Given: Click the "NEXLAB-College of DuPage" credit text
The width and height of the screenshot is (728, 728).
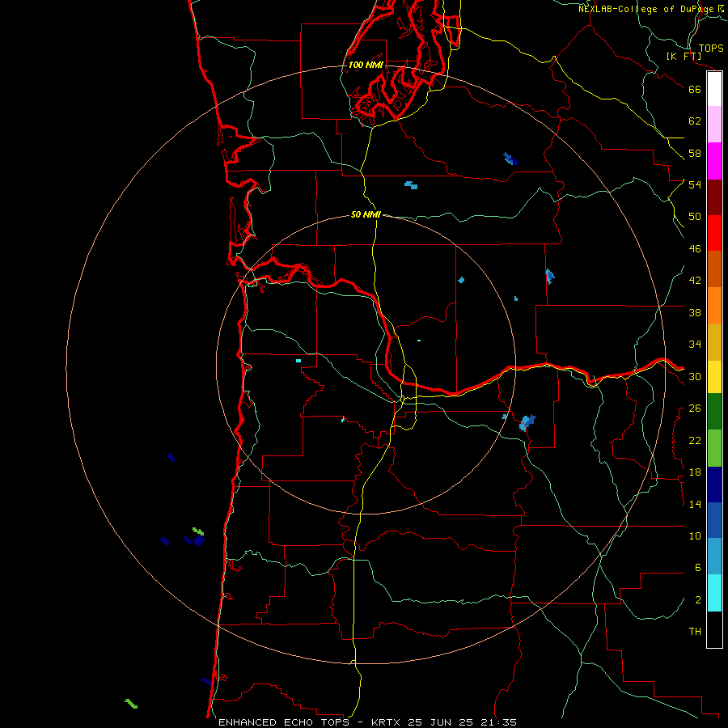Looking at the screenshot, I should coord(645,9).
